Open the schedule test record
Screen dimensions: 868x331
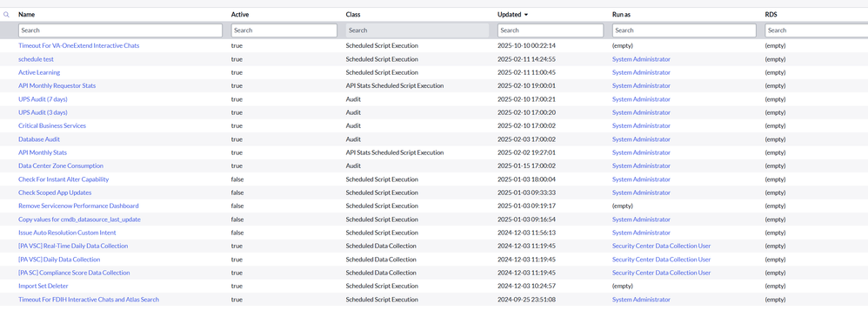click(36, 59)
